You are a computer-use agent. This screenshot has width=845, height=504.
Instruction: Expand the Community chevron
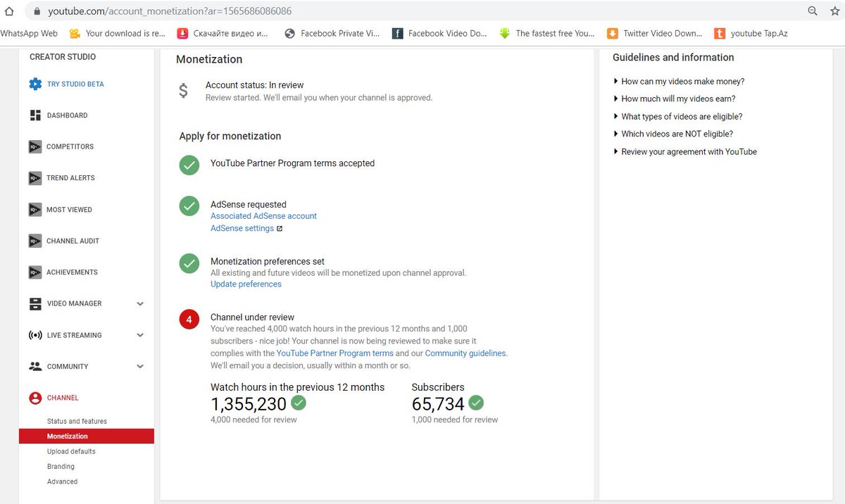[140, 367]
